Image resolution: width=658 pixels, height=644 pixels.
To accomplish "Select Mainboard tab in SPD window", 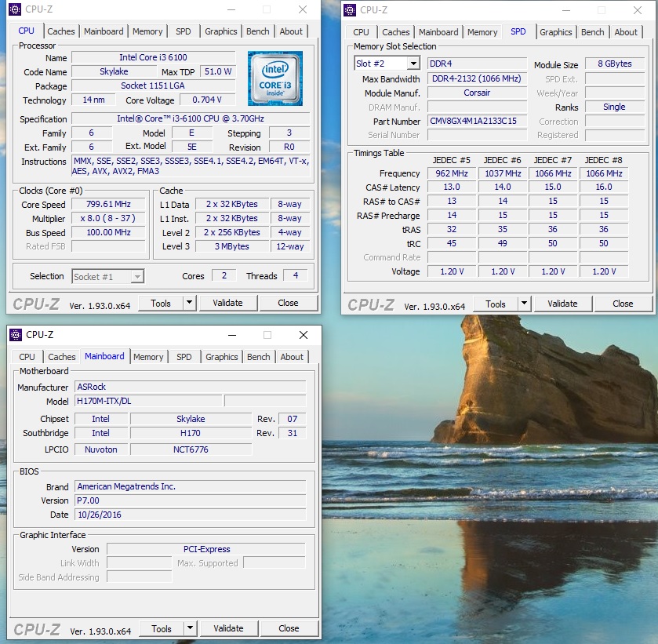I will (x=438, y=32).
